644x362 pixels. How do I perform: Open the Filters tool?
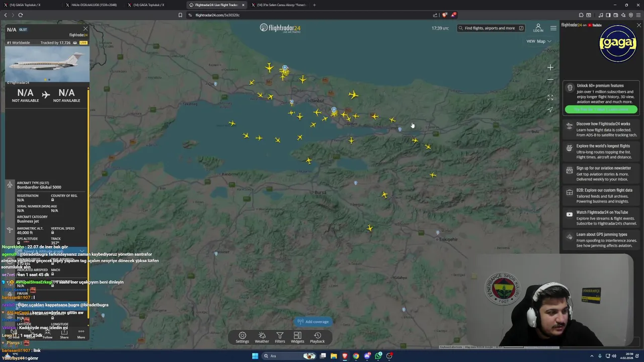tap(280, 337)
